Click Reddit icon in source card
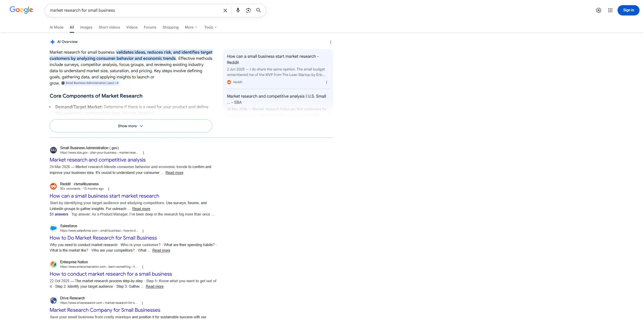Image resolution: width=644 pixels, height=320 pixels. pos(229,82)
